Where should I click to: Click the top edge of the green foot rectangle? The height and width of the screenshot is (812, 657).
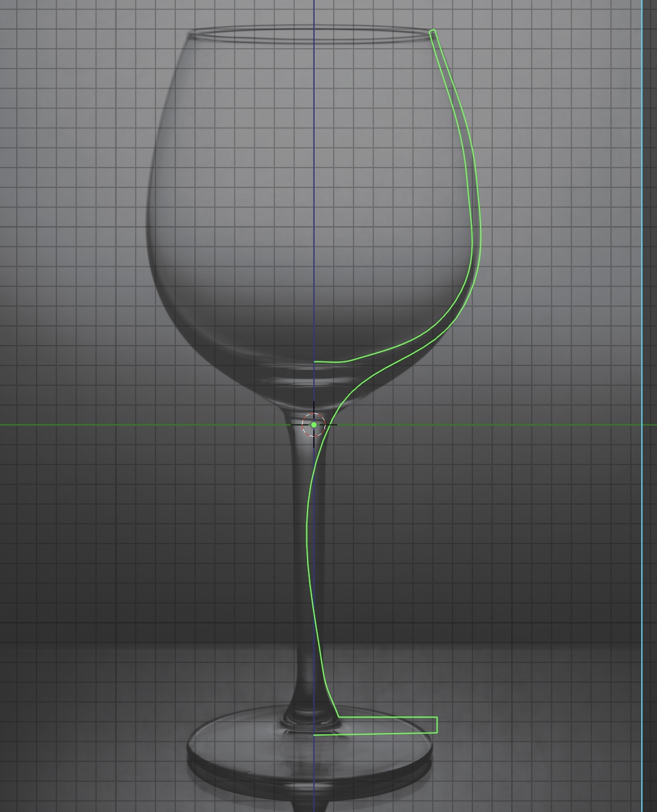389,717
